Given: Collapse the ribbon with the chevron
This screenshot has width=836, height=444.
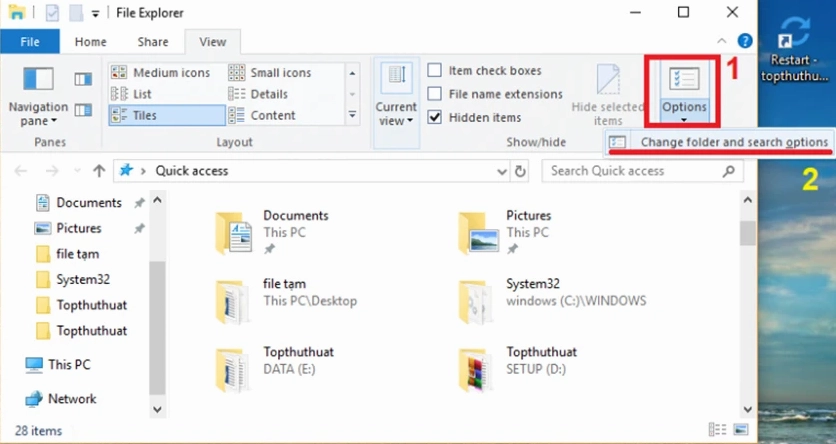Looking at the screenshot, I should (724, 42).
